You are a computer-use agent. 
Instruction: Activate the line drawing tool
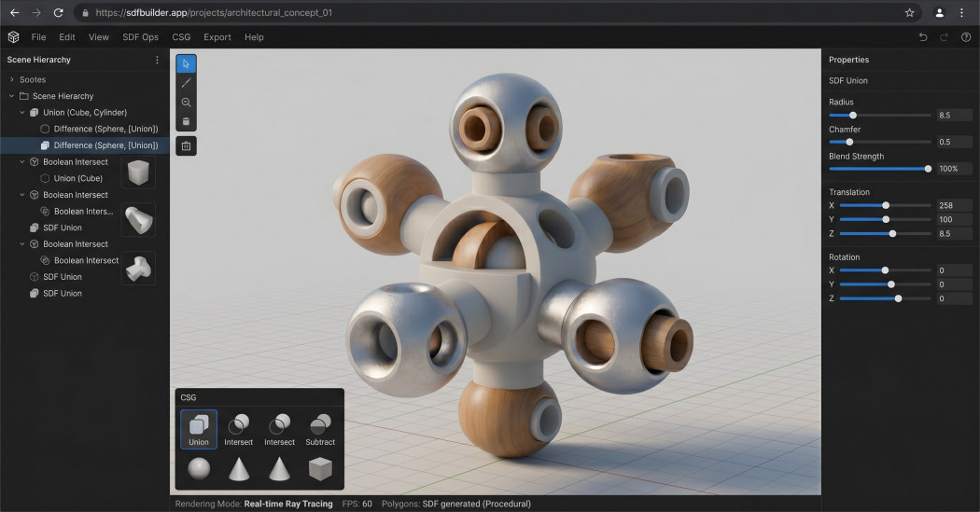pos(187,83)
